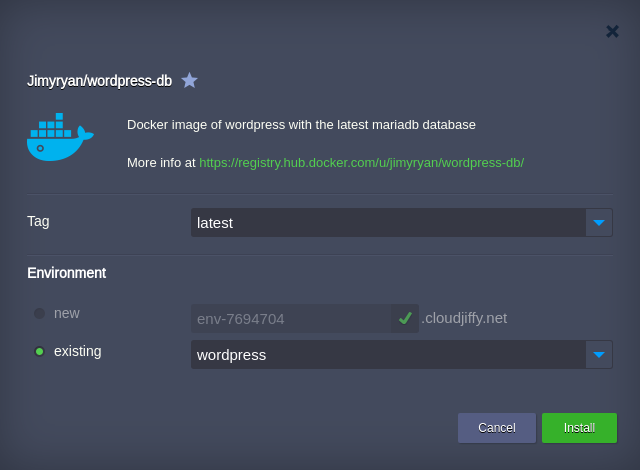
Task: Select the existing environment radio button
Action: coord(40,351)
